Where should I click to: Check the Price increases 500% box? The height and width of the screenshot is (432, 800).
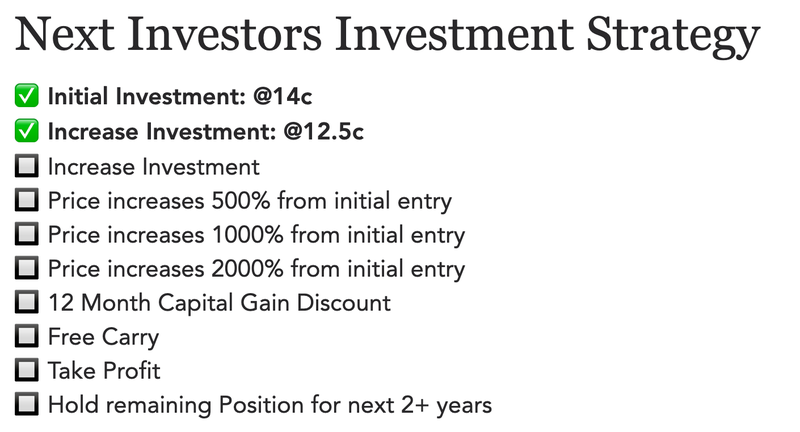coord(27,200)
